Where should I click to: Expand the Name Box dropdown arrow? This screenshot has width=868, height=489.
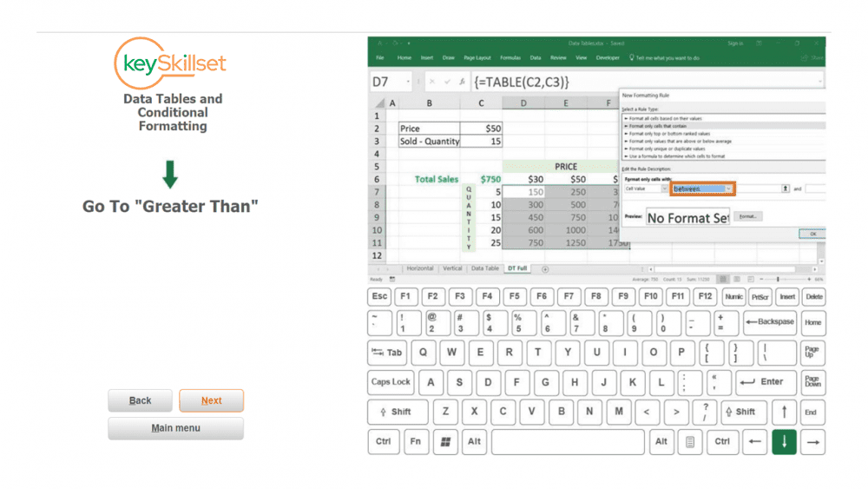click(x=408, y=82)
